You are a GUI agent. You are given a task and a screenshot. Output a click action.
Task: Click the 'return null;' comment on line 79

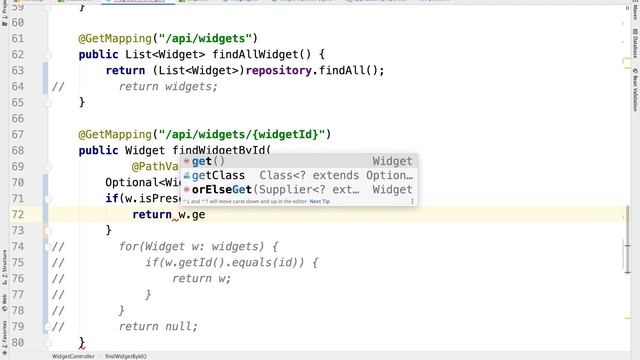[x=158, y=327]
